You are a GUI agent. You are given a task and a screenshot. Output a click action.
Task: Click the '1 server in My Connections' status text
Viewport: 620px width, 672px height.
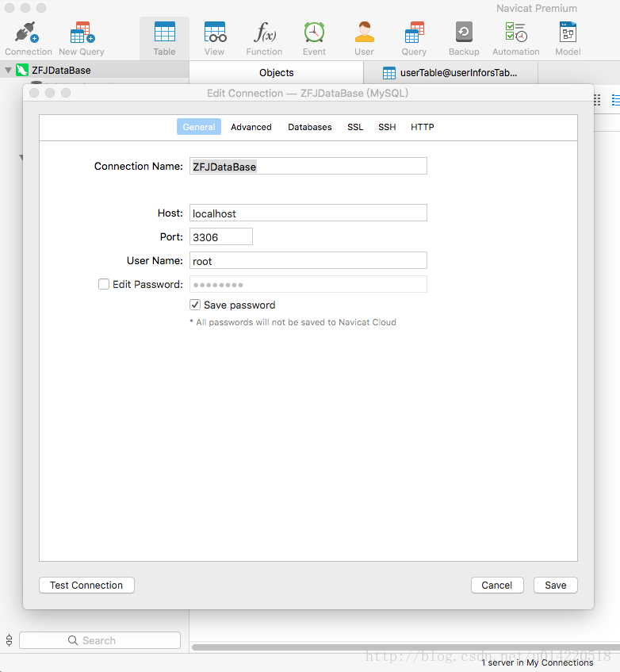click(538, 662)
